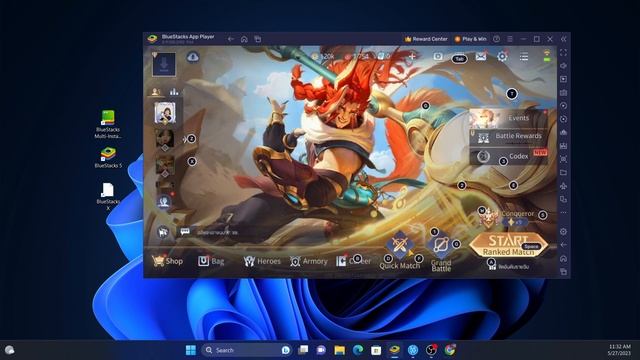View the Conqueror rank badge
The image size is (640, 360).
489,218
